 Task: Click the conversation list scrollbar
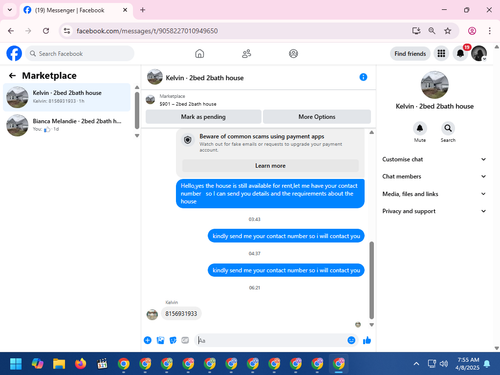137,110
